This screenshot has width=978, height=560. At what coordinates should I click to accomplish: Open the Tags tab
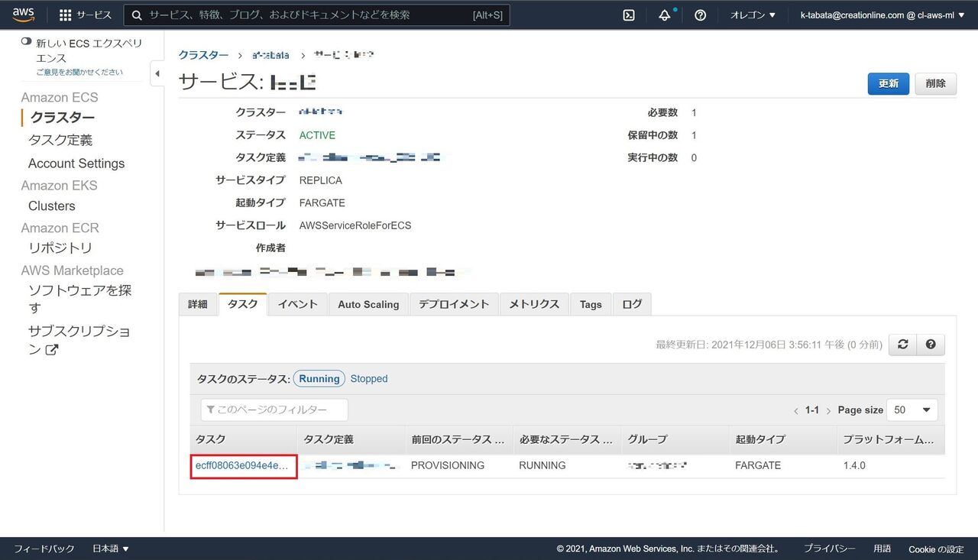591,304
